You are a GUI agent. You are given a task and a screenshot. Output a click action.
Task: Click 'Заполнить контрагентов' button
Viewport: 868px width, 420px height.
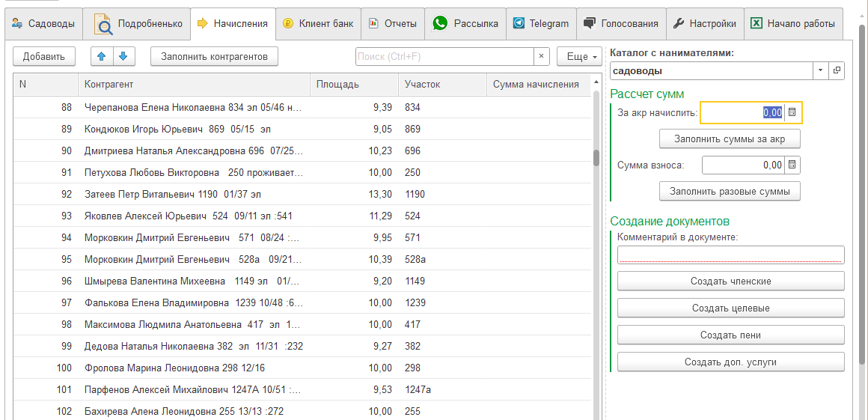[x=214, y=56]
